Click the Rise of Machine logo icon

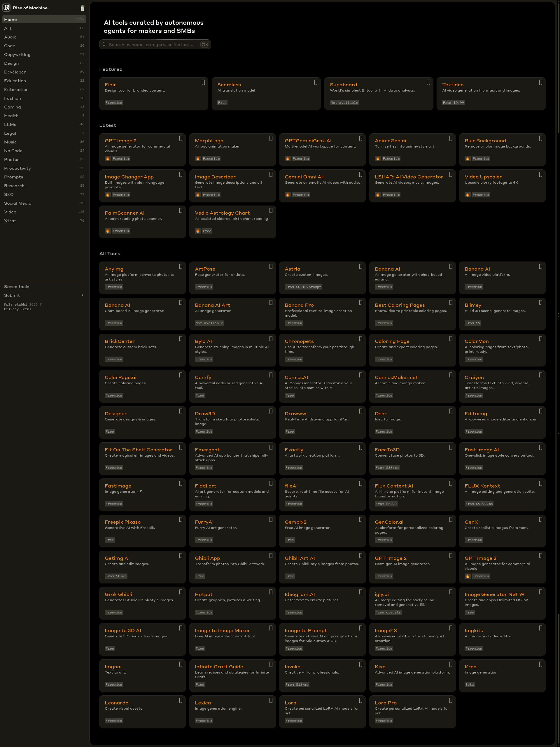pos(6,7)
